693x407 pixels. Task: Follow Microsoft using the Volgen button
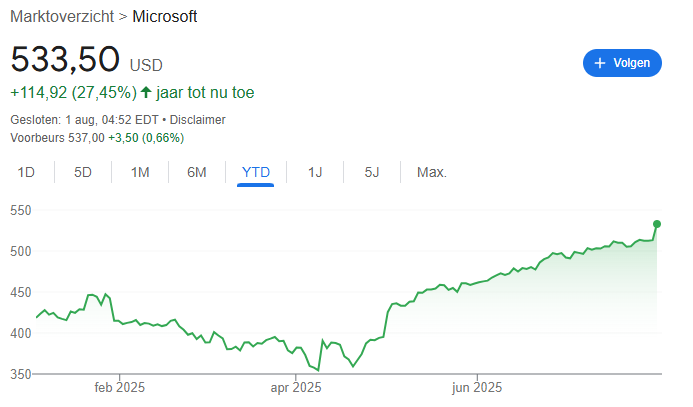pos(622,63)
